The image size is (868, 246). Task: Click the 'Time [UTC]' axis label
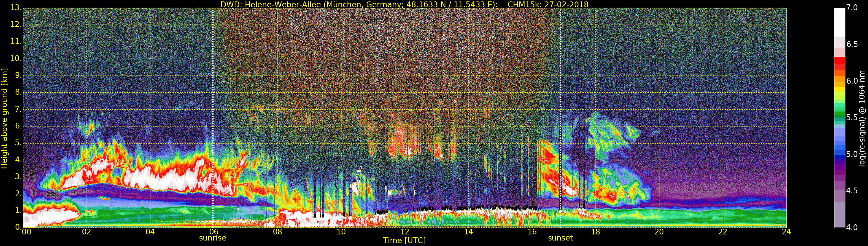(x=404, y=241)
